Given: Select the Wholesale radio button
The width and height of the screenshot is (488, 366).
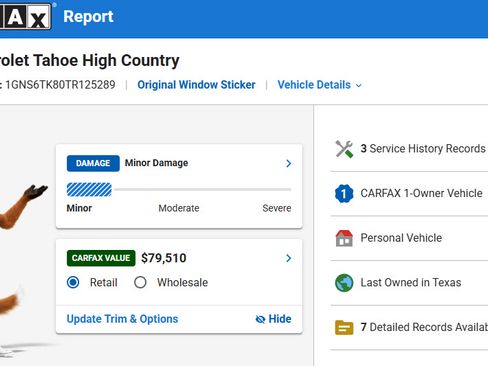Looking at the screenshot, I should (x=140, y=282).
